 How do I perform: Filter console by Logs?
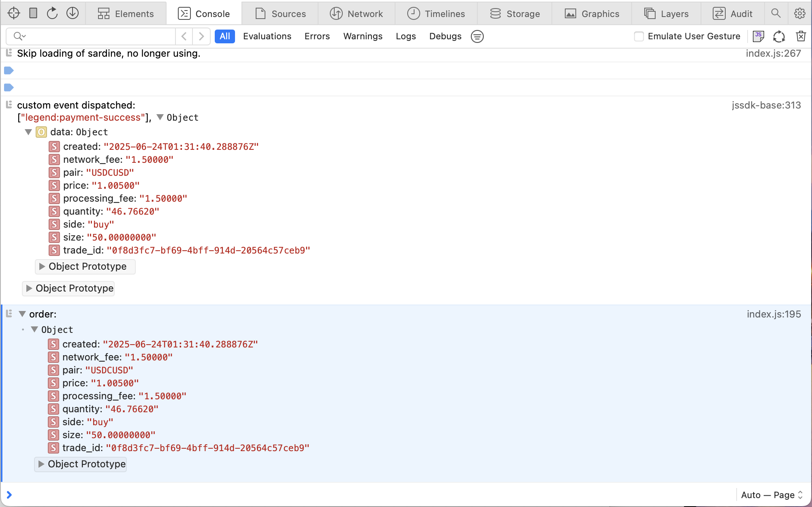(406, 36)
